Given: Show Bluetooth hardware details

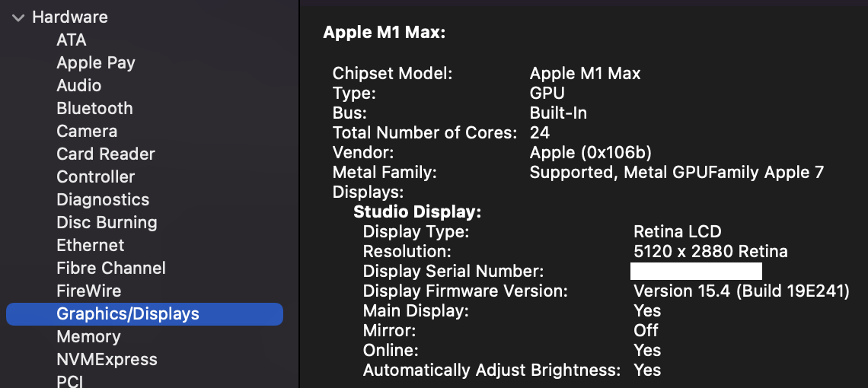Looking at the screenshot, I should tap(94, 109).
